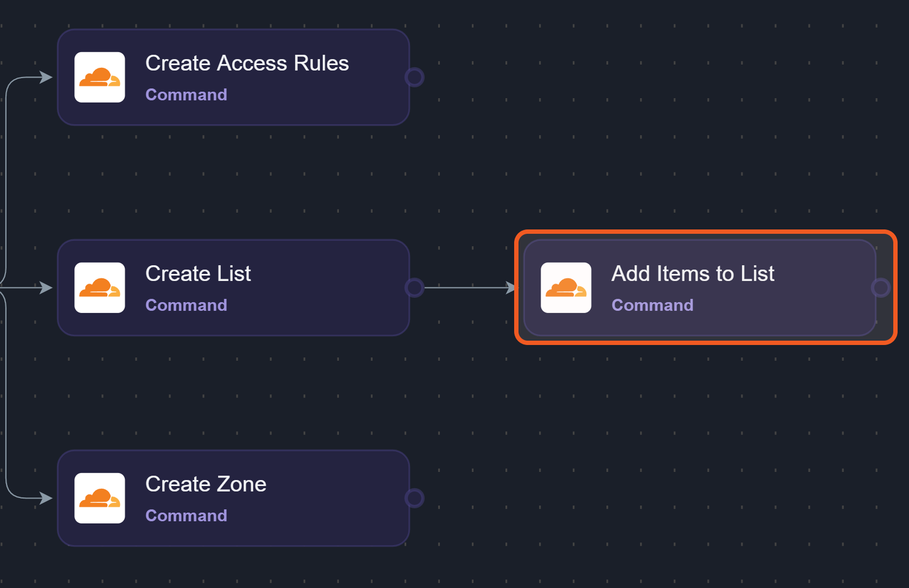Image resolution: width=909 pixels, height=588 pixels.
Task: Click the output connector of Create List
Action: point(414,287)
